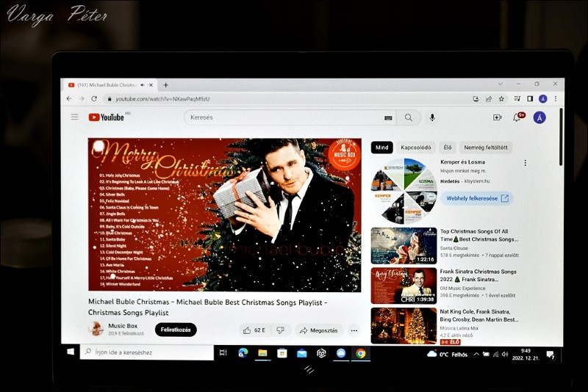
Task: Click the Kemper és Losma ad title
Action: [462, 162]
